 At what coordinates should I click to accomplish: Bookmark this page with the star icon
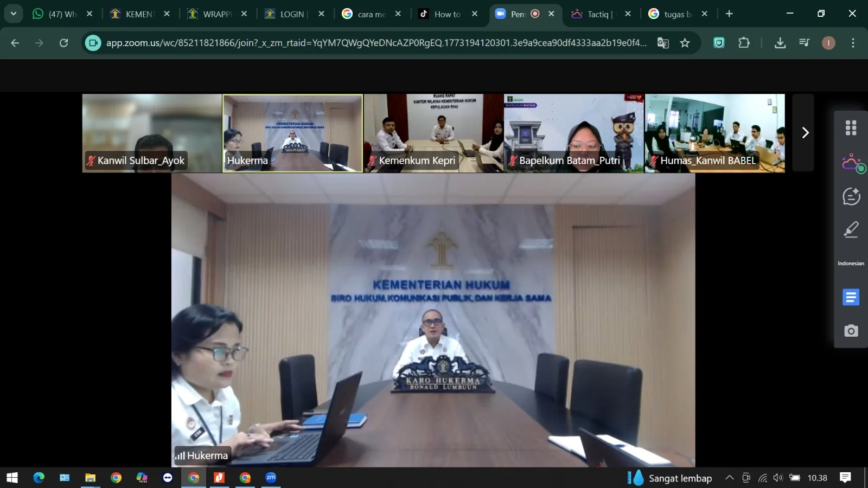tap(685, 43)
